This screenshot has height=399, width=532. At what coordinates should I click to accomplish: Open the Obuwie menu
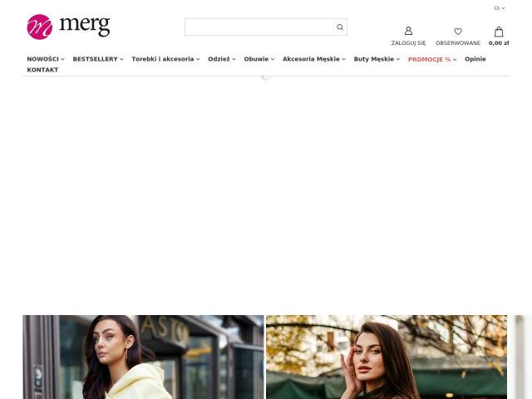pos(259,59)
